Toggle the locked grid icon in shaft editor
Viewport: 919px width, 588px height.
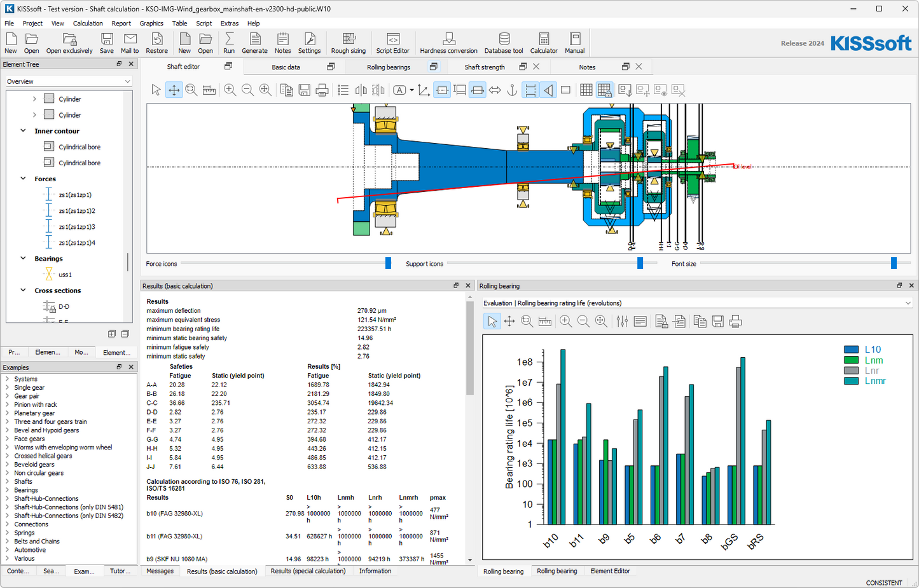604,90
